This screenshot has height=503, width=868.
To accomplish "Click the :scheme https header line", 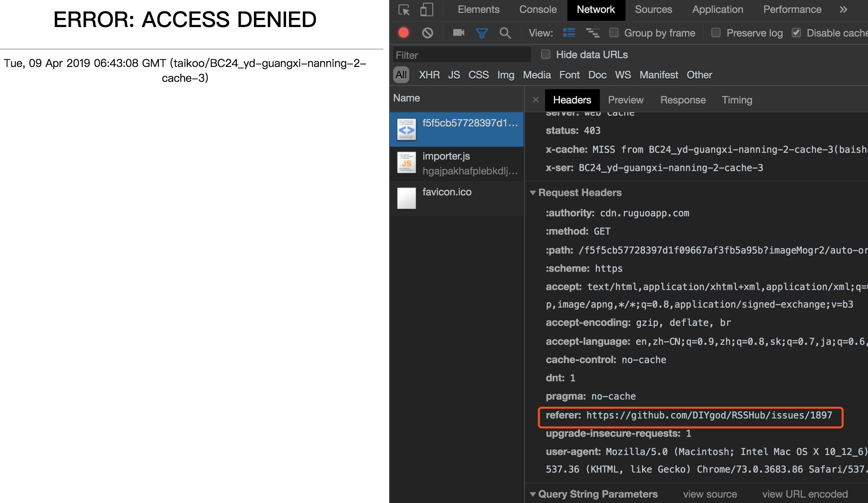I will 584,268.
